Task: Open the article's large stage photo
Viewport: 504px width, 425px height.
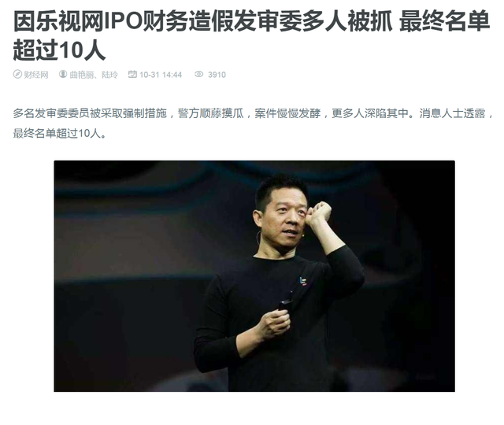Action: [x=254, y=276]
